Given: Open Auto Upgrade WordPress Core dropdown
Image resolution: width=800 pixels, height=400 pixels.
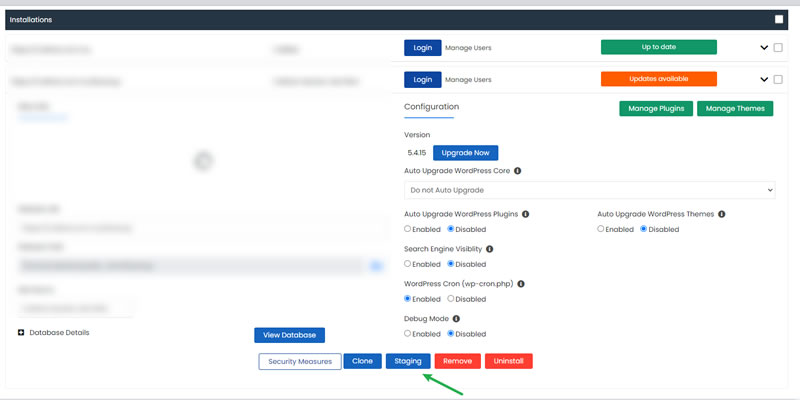Looking at the screenshot, I should [x=589, y=190].
